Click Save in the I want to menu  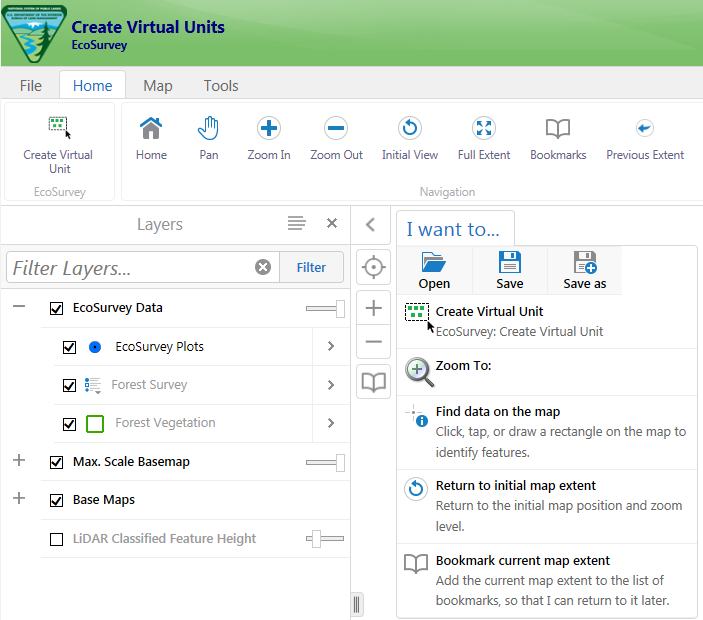pos(510,270)
